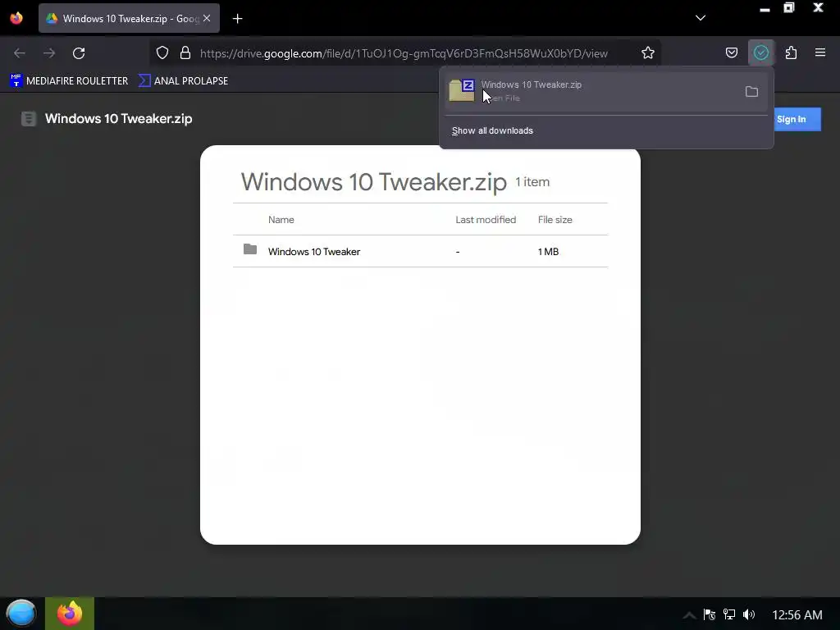Viewport: 840px width, 630px height.
Task: Click the File size column header
Action: 555,220
